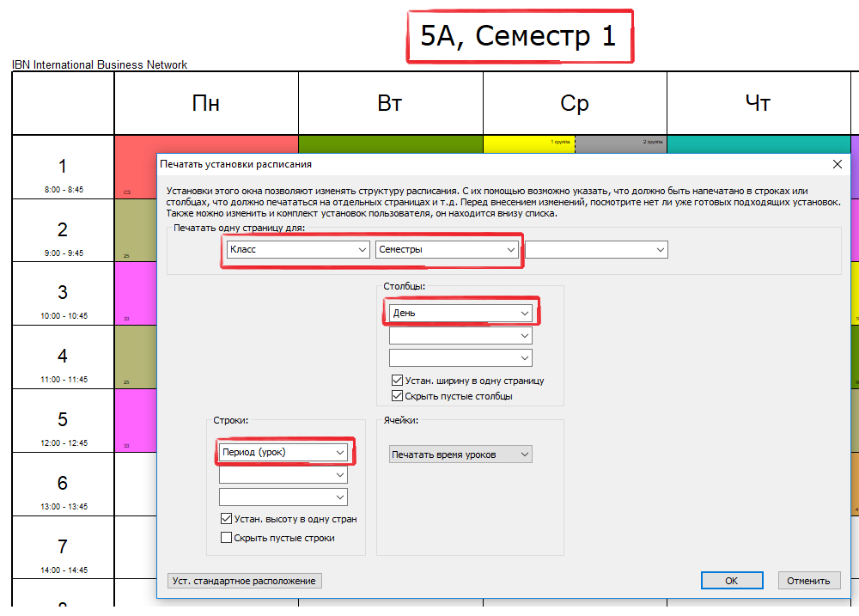Toggle Устан. ширину в одну страницу checkbox
Viewport: 859px width, 616px height.
(x=397, y=381)
